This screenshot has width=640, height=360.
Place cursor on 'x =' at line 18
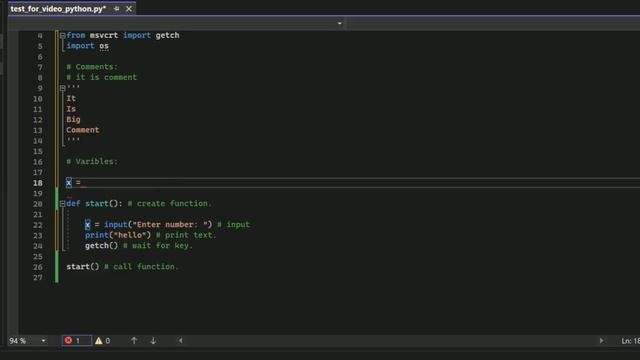pyautogui.click(x=73, y=183)
